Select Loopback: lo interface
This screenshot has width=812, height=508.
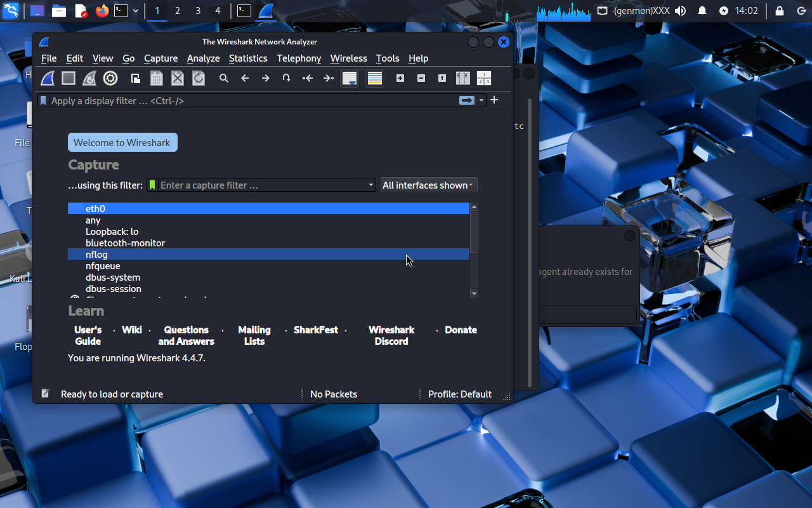click(x=268, y=231)
